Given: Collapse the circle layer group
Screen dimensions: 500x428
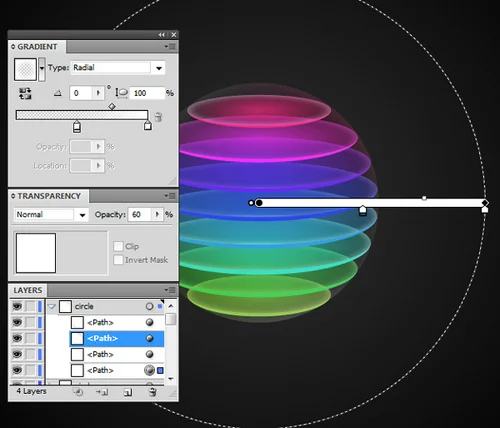Looking at the screenshot, I should coord(52,306).
